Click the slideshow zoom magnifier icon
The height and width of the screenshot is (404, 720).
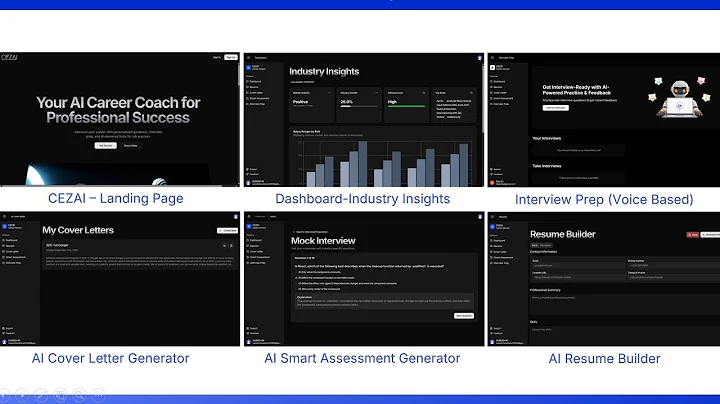(79, 394)
